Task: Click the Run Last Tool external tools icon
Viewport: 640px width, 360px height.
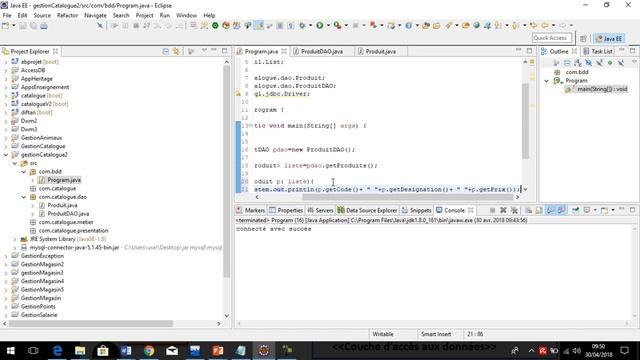Action: click(x=338, y=25)
